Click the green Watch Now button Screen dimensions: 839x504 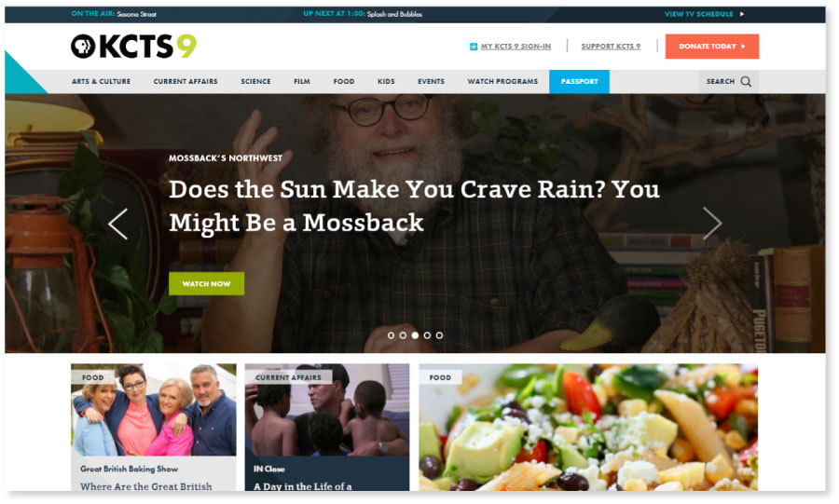click(x=207, y=284)
